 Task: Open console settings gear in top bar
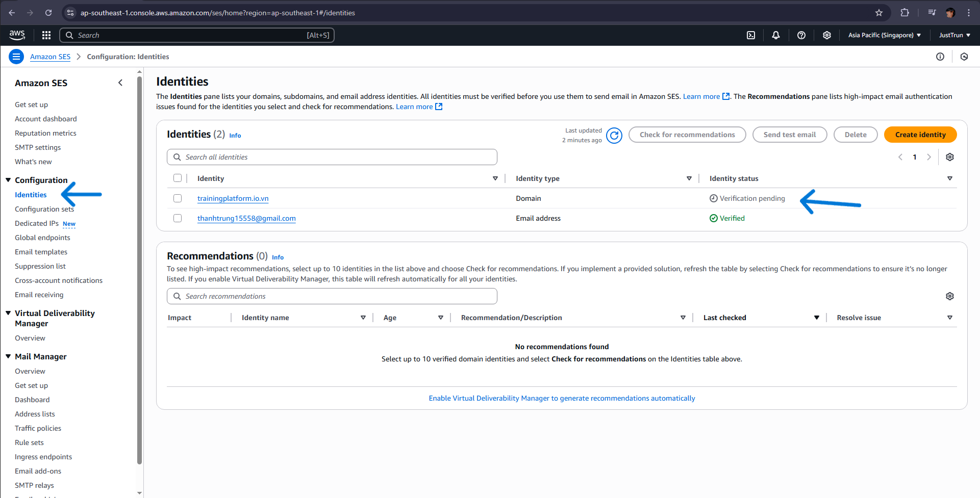tap(827, 35)
